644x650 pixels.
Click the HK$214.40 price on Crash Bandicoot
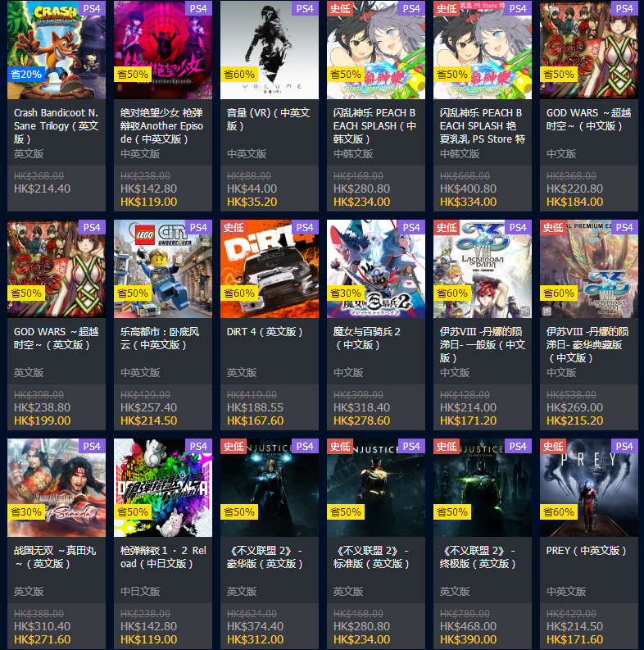pos(43,189)
